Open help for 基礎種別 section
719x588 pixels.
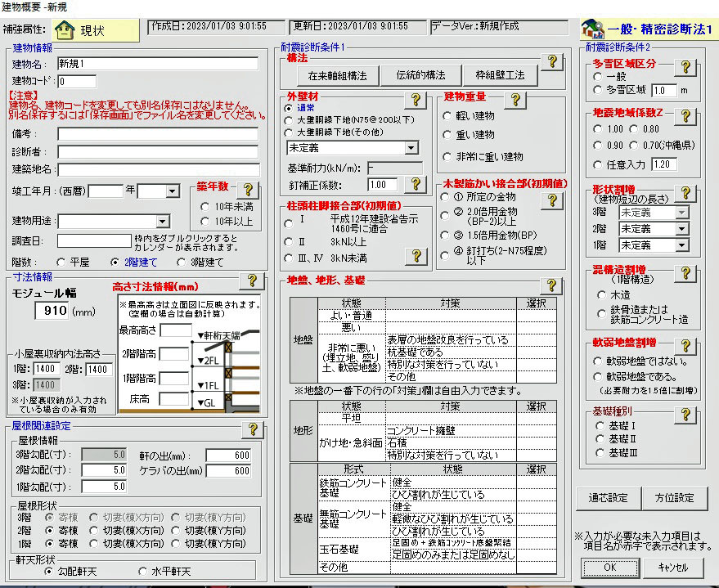683,415
